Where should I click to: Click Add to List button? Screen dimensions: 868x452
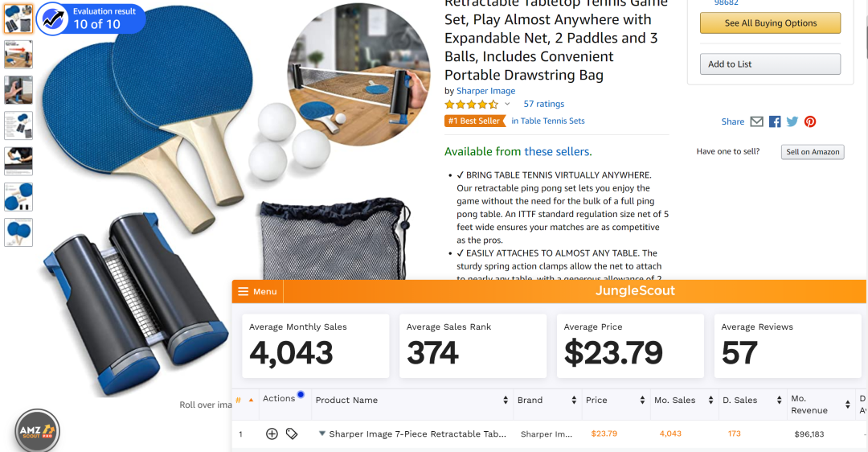[770, 64]
